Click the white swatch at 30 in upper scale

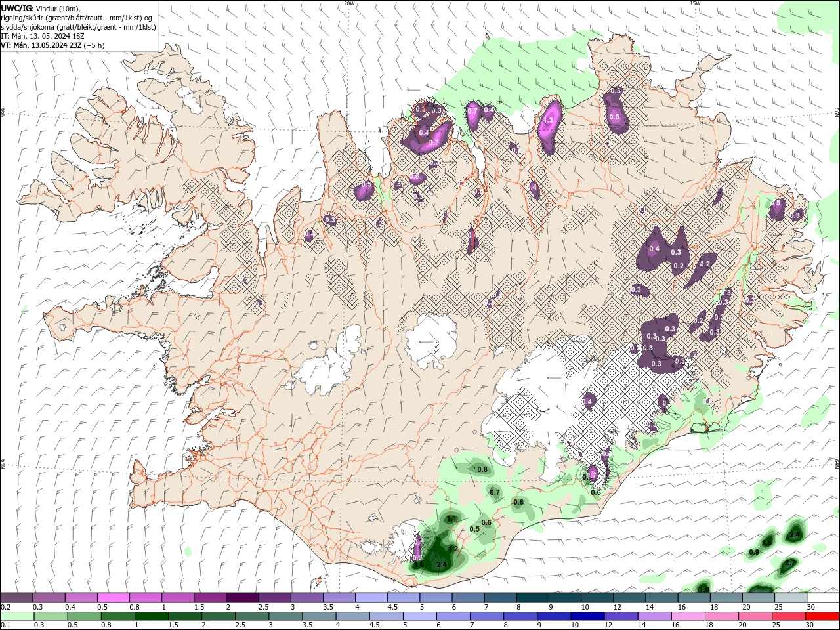pyautogui.click(x=824, y=598)
